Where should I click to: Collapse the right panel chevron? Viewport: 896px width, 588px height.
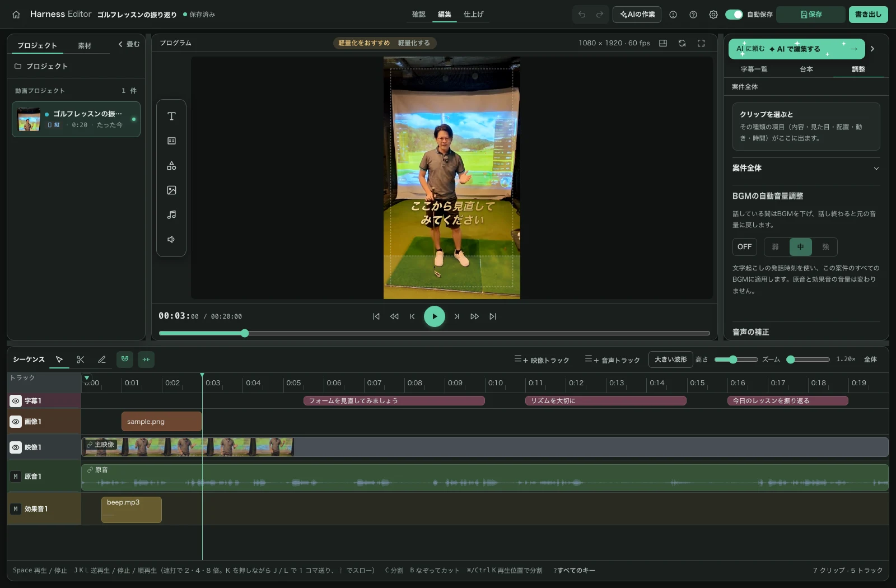click(872, 49)
